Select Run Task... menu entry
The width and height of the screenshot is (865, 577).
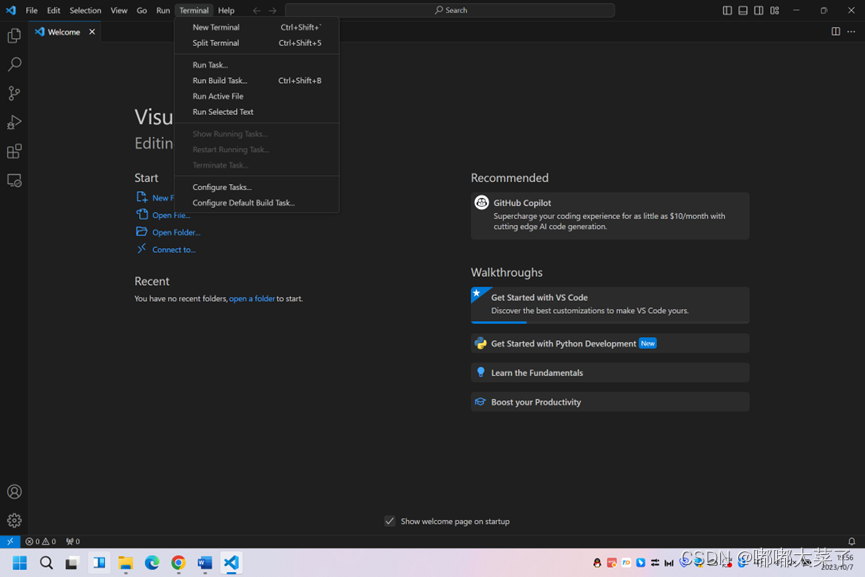[x=257, y=65]
